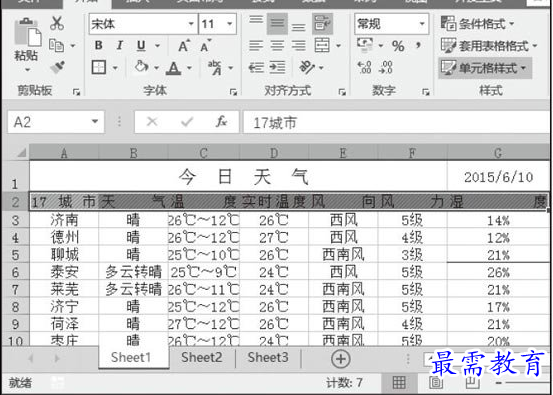553x395 pixels.
Task: Expand the borders dropdown arrow
Action: (115, 68)
